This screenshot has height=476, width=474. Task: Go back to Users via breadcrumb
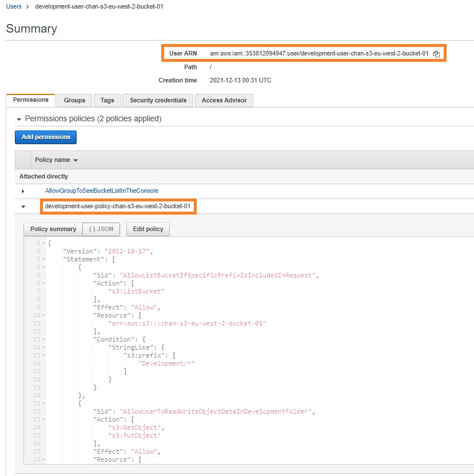(x=14, y=6)
